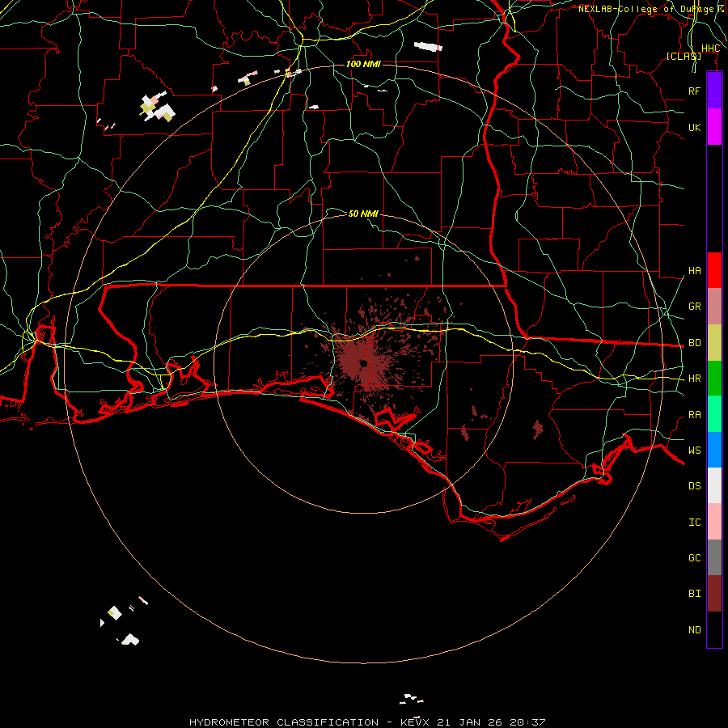Viewport: 728px width, 728px height.
Task: Click the HA legend label
Action: pos(694,270)
